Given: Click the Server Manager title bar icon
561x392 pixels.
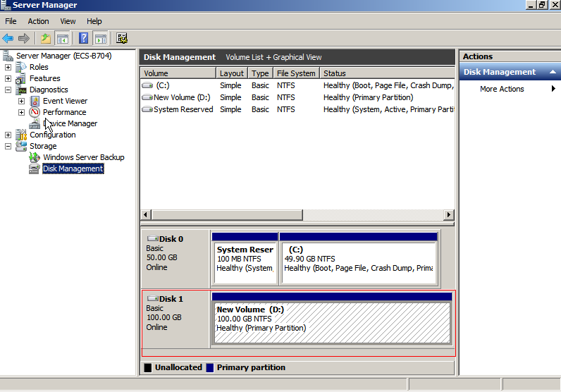Looking at the screenshot, I should point(6,5).
